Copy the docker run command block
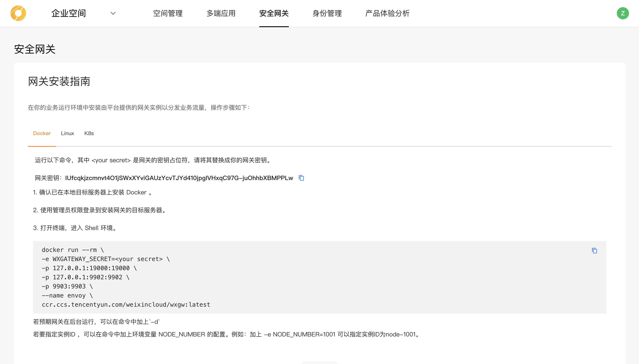Image resolution: width=639 pixels, height=364 pixels. coord(594,251)
